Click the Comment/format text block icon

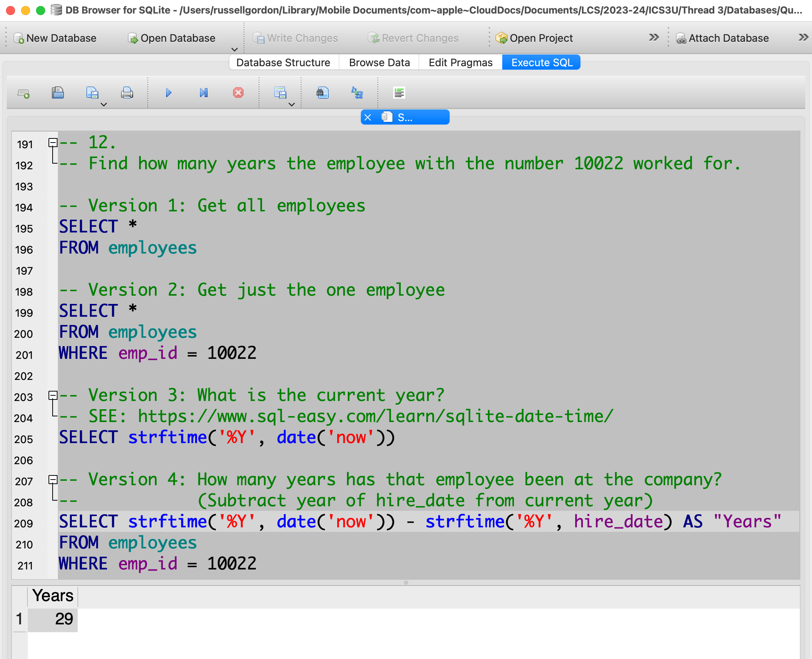point(399,93)
